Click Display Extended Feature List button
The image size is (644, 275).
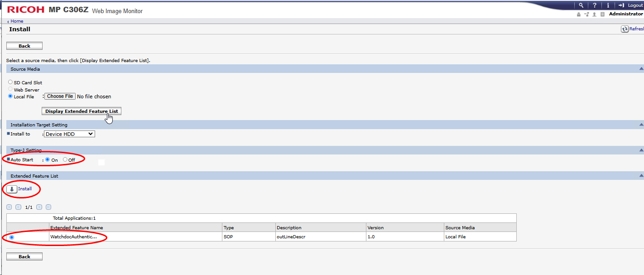click(82, 111)
